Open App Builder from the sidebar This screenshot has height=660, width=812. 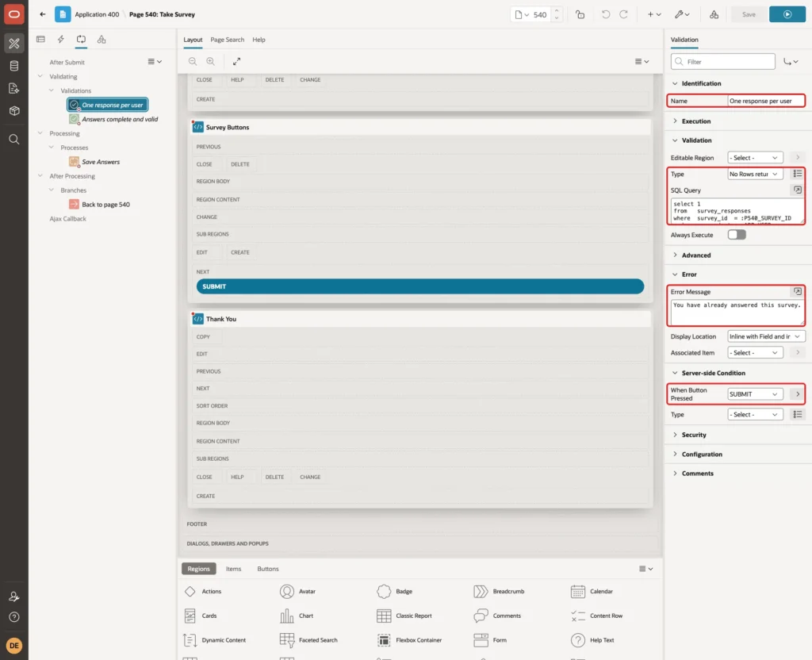(14, 43)
